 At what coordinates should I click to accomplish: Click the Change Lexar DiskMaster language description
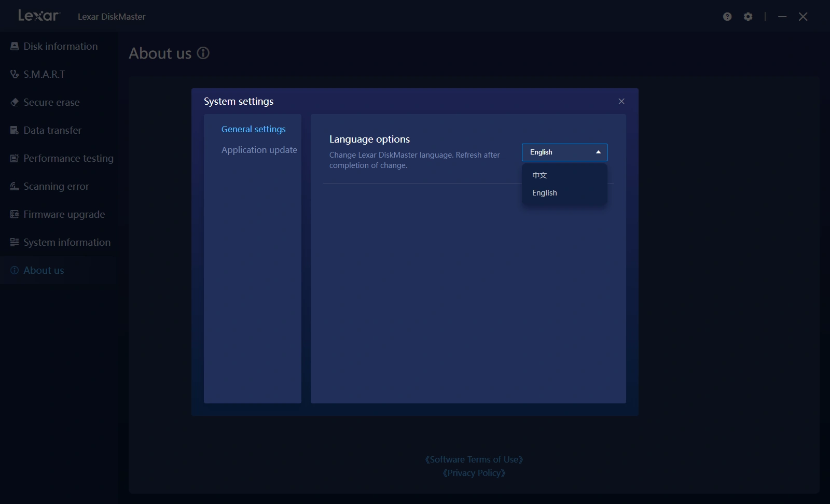tap(414, 160)
